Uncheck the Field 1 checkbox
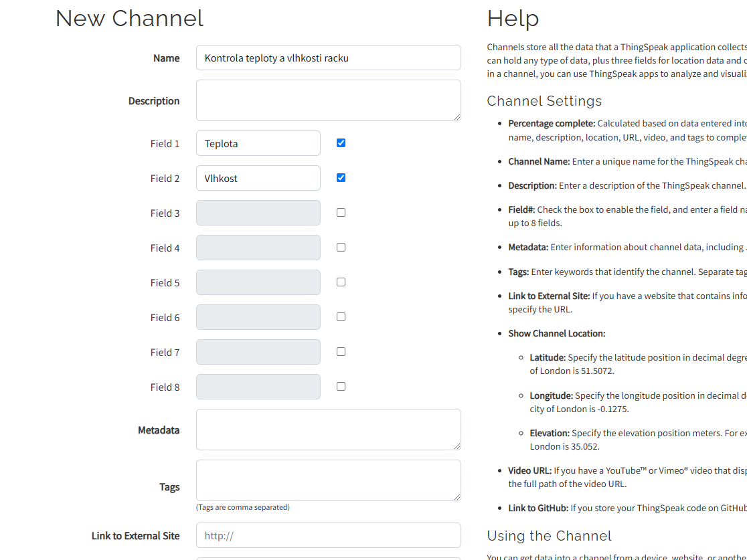This screenshot has width=747, height=560. pos(341,143)
